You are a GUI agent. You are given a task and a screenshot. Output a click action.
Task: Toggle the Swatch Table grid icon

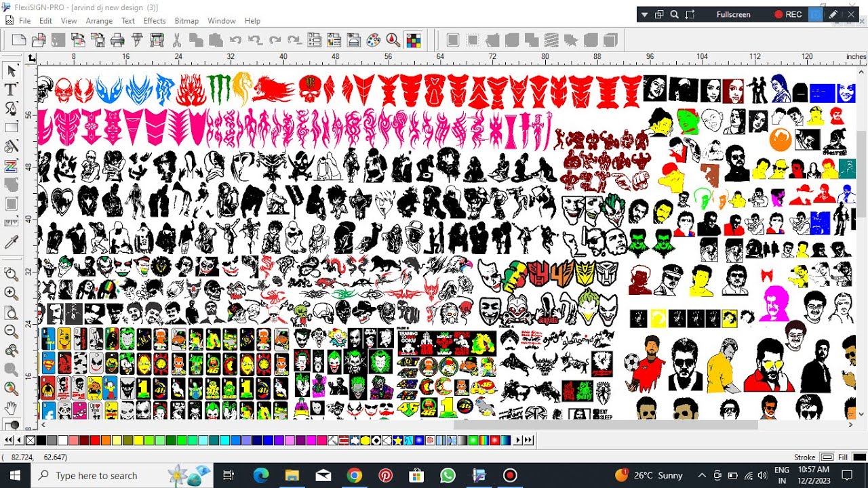[413, 41]
